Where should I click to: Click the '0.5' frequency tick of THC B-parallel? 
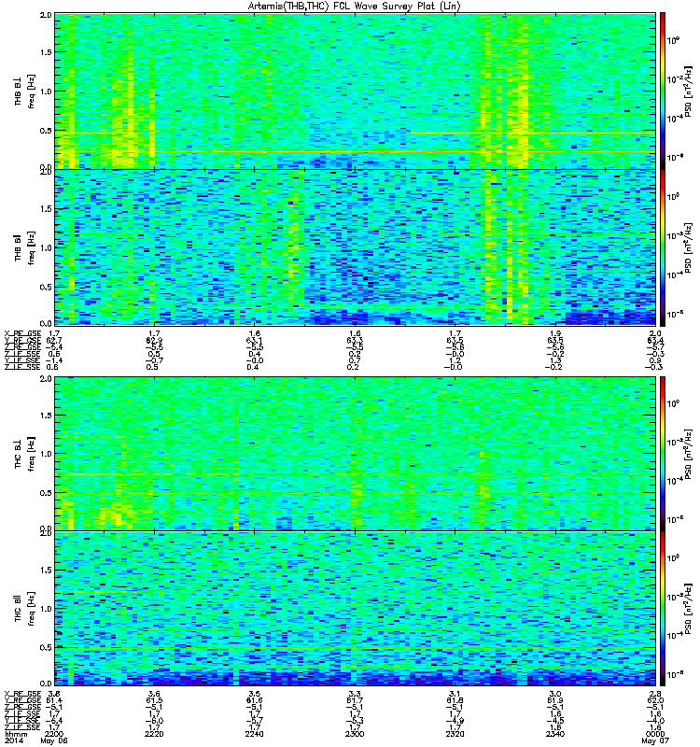(x=46, y=647)
